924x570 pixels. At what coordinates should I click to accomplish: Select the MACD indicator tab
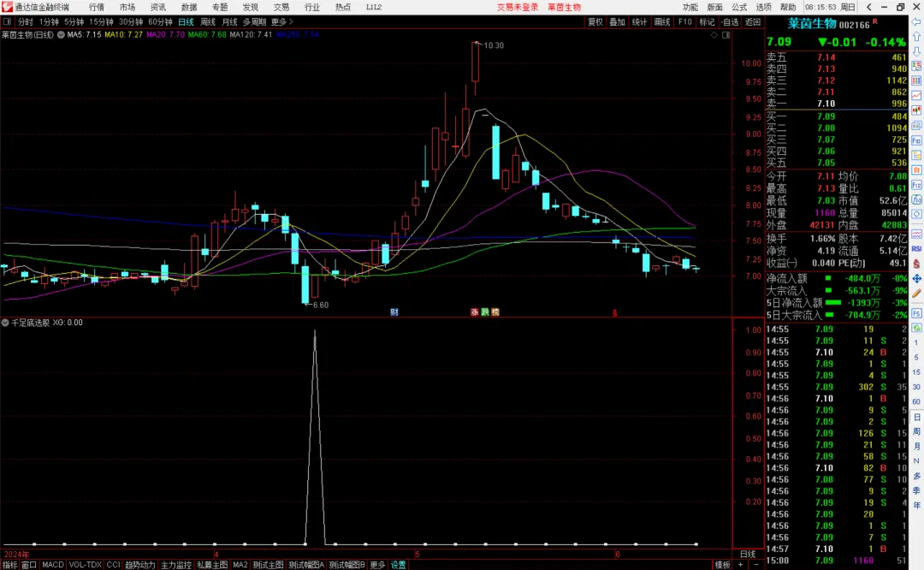(52, 565)
